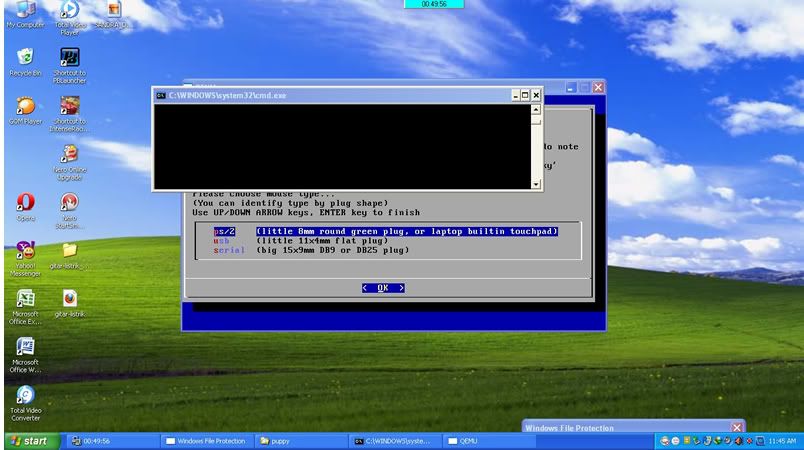Click the black cmd console area

(342, 147)
